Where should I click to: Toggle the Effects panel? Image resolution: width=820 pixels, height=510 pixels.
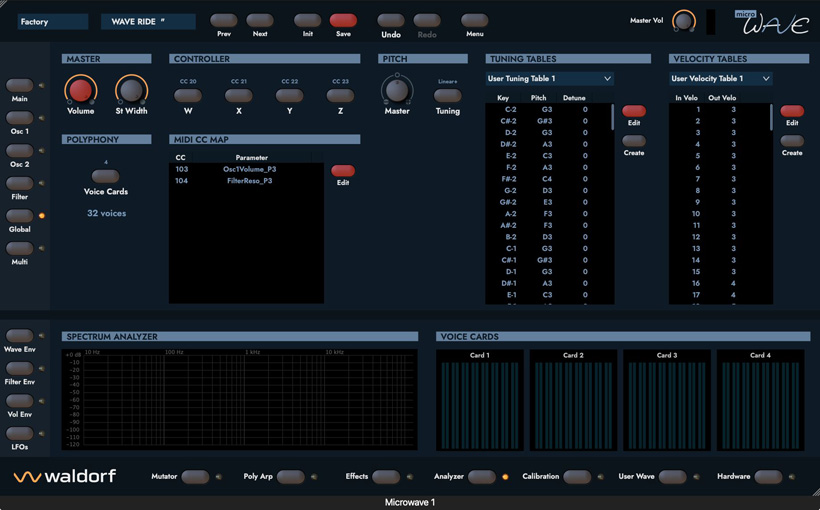click(x=386, y=477)
